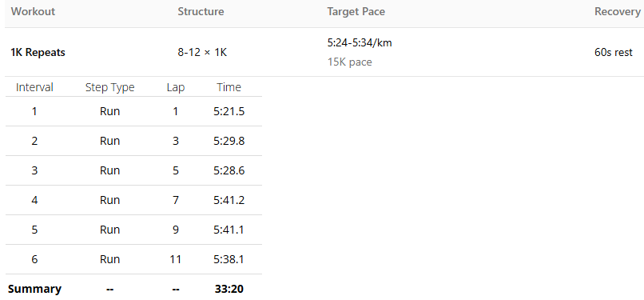Click the 8-12 × 1K structure cell

[x=202, y=53]
